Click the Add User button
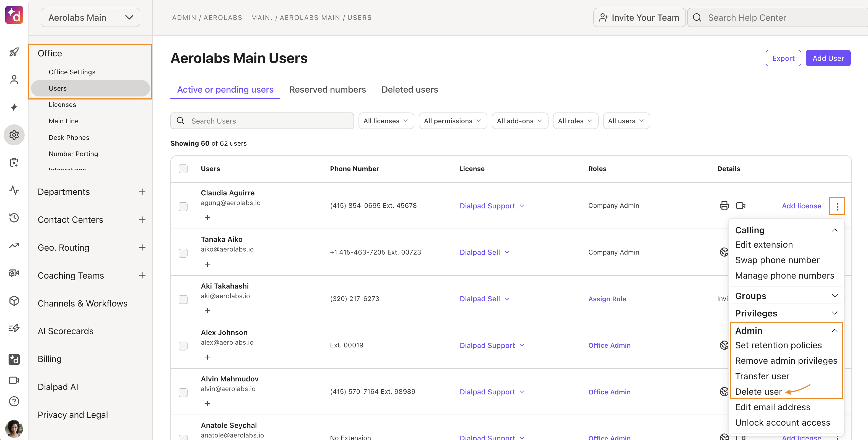 (828, 58)
